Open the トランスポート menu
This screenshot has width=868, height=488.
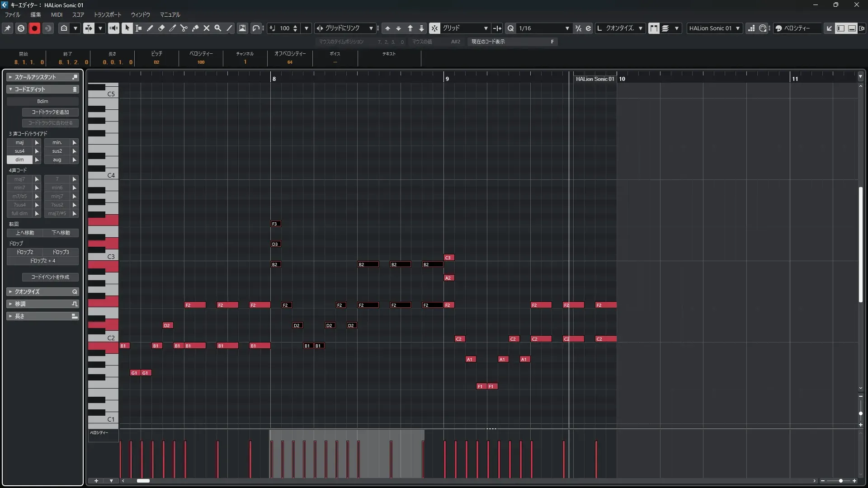[107, 14]
